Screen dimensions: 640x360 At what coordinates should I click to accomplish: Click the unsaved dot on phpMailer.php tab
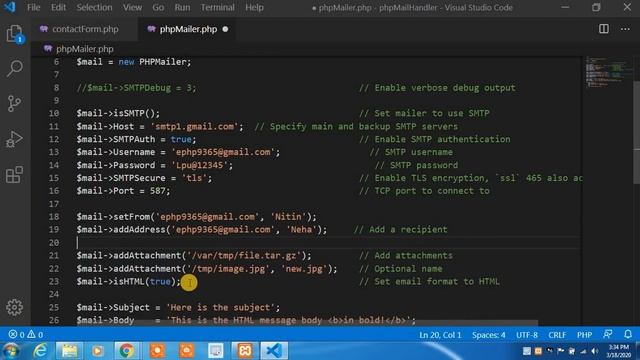coord(225,29)
